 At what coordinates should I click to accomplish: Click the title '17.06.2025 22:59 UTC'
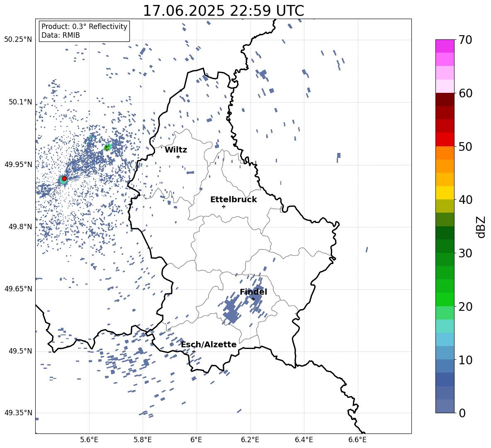(224, 11)
